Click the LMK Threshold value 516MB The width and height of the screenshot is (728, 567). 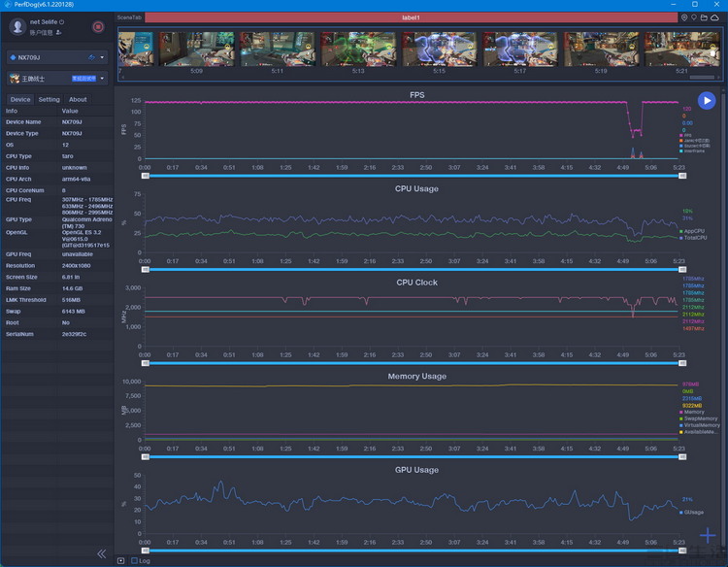[71, 300]
